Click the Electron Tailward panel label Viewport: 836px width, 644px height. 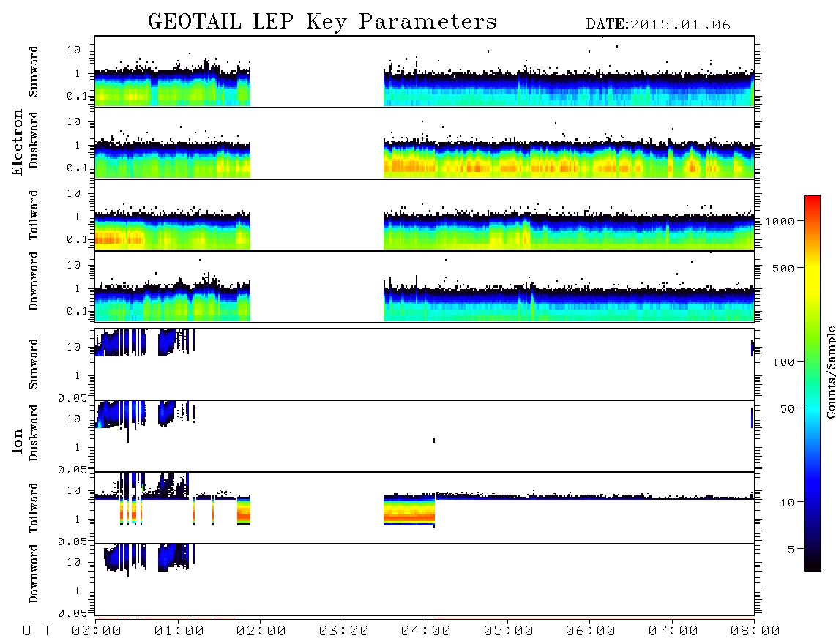[x=34, y=215]
